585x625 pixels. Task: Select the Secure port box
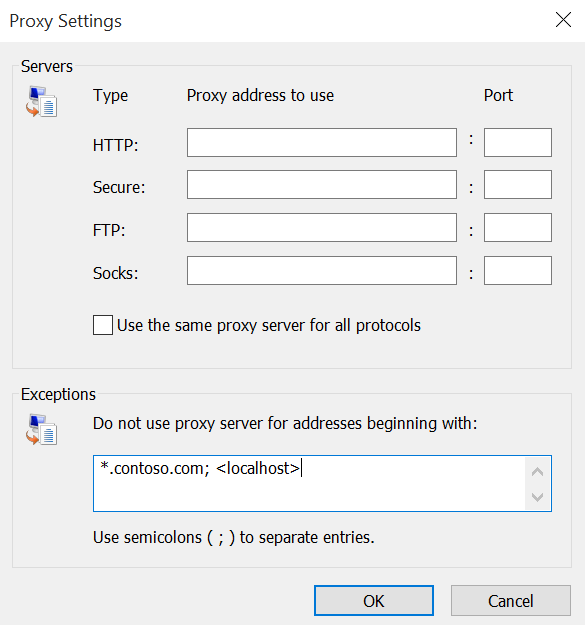click(518, 185)
